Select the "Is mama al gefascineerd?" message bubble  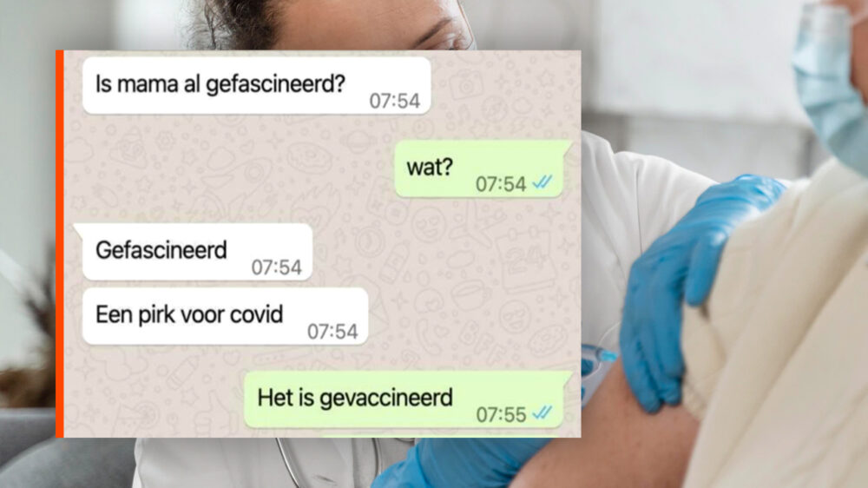click(257, 85)
